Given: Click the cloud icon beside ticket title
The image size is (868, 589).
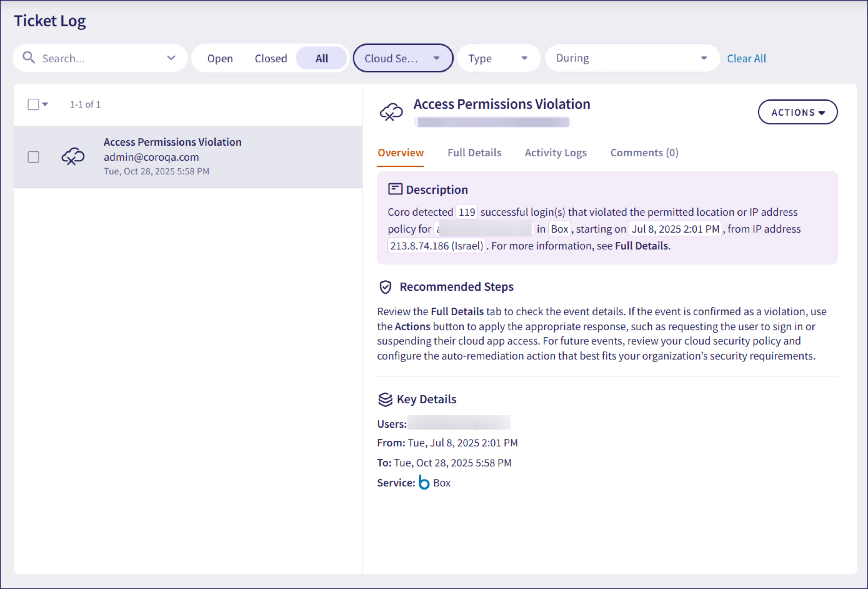Looking at the screenshot, I should coord(391,112).
